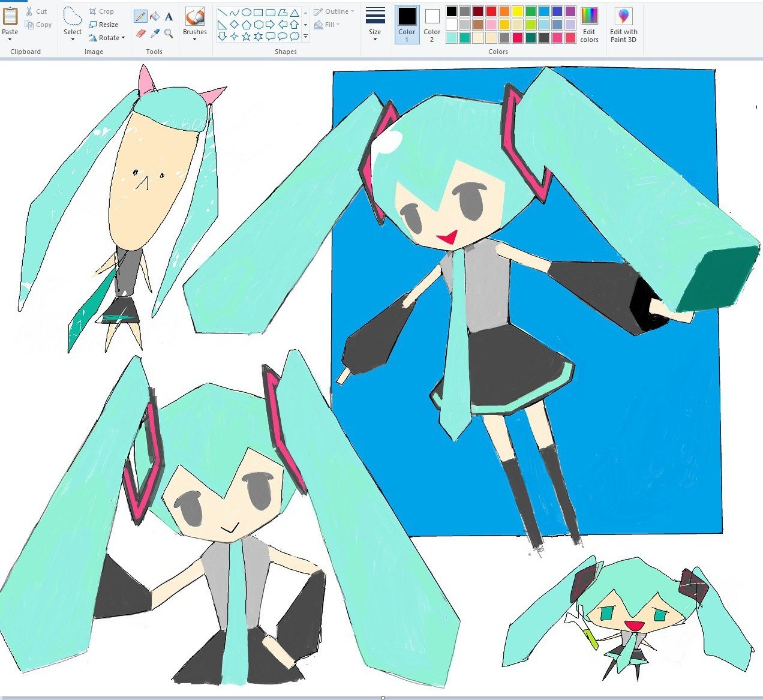This screenshot has height=700, width=763.
Task: Open the Paste dropdown arrow
Action: 10,40
